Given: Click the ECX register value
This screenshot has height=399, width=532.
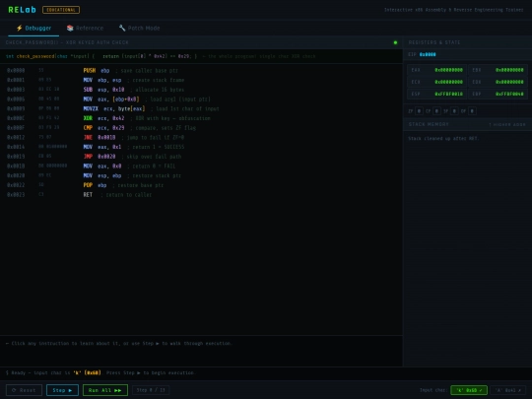Looking at the screenshot, I should point(448,82).
